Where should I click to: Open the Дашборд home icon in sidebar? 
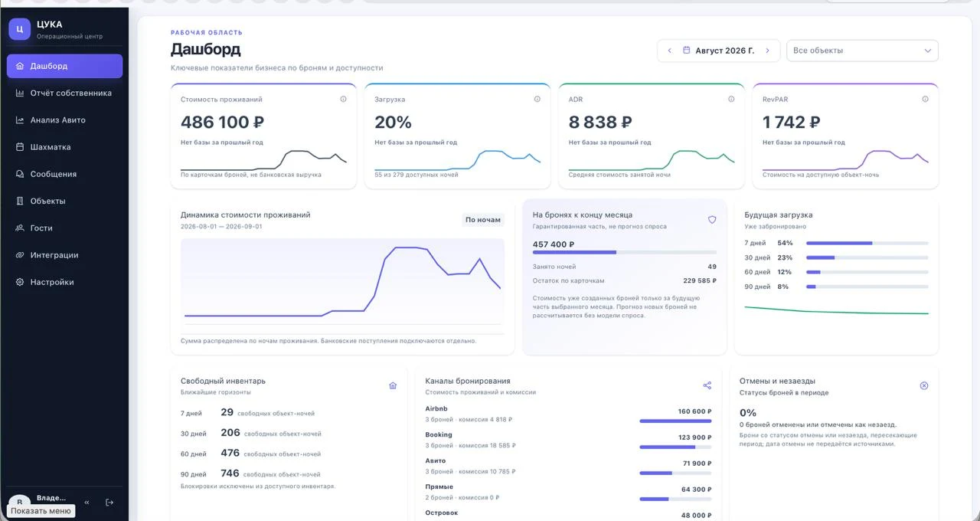coord(20,66)
